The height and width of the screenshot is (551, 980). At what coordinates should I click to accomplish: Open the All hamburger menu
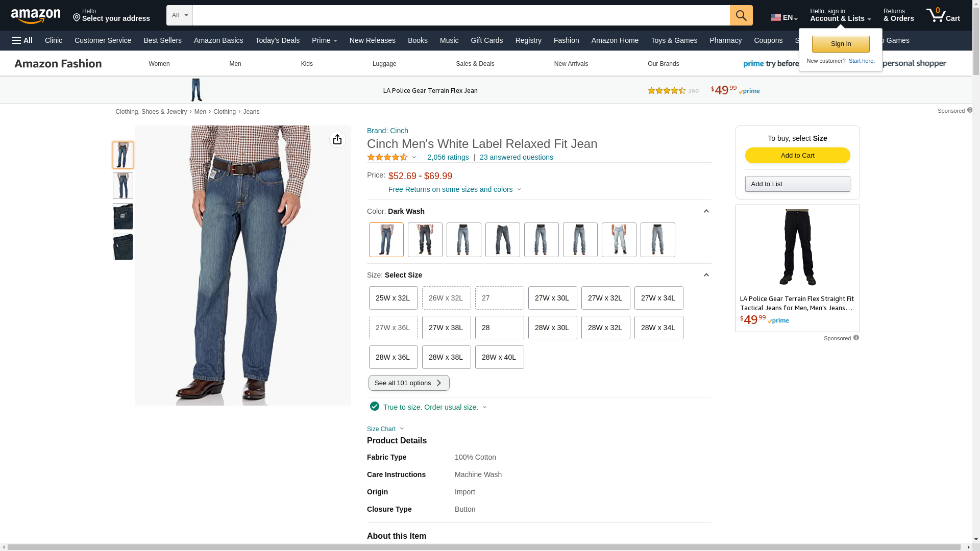(22, 40)
